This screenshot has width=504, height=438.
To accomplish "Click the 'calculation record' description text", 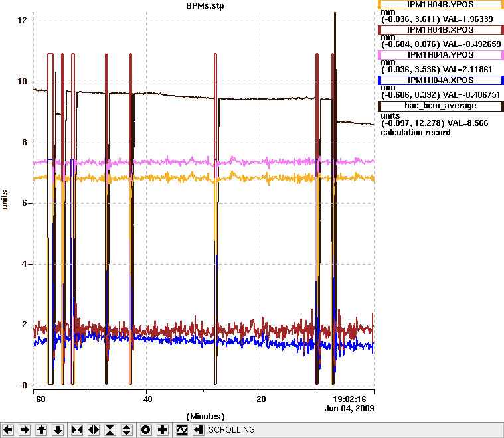I will [x=416, y=133].
